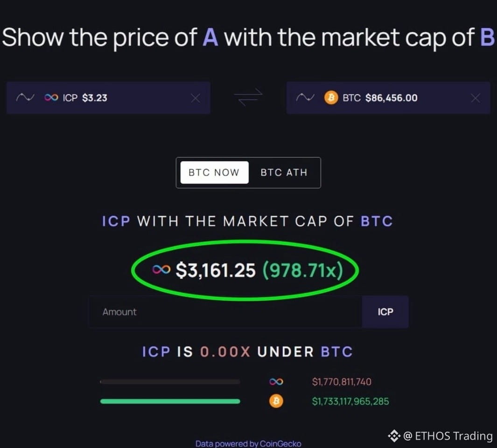
Task: Clear the BTC selection with its X
Action: click(475, 97)
